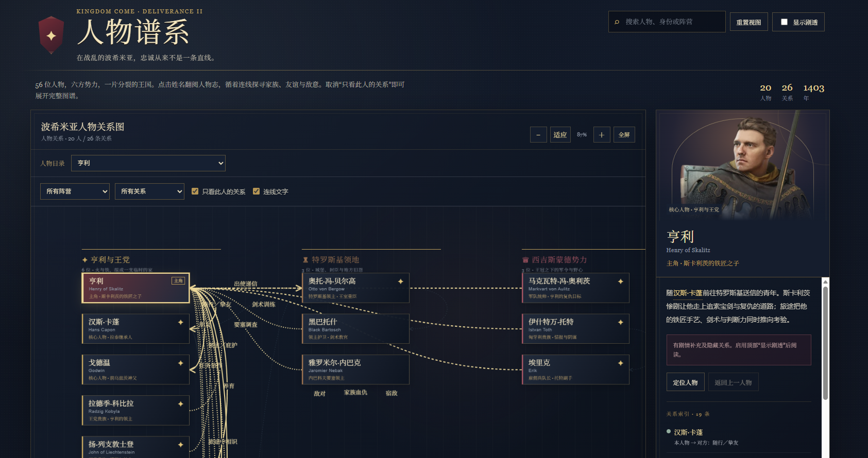Click the star on 马克瓦特·冯·奥利茨 card
Viewport: 868px width, 458px height.
620,281
